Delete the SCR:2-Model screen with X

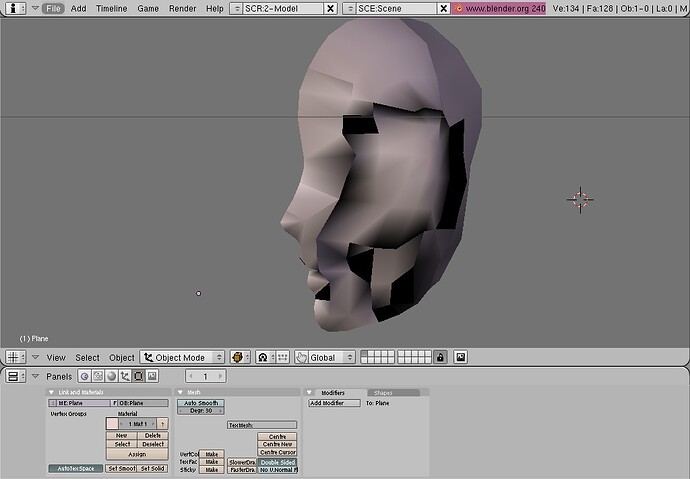330,8
